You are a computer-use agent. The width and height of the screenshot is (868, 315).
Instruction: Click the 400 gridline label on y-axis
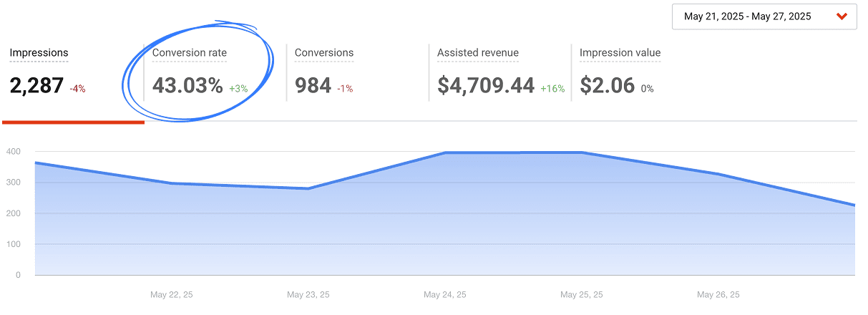(13, 152)
